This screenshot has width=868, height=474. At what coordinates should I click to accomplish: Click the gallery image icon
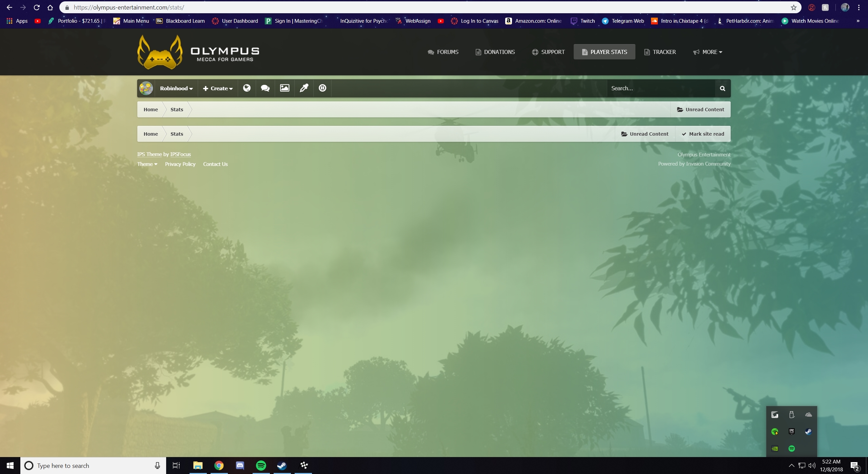click(x=284, y=88)
